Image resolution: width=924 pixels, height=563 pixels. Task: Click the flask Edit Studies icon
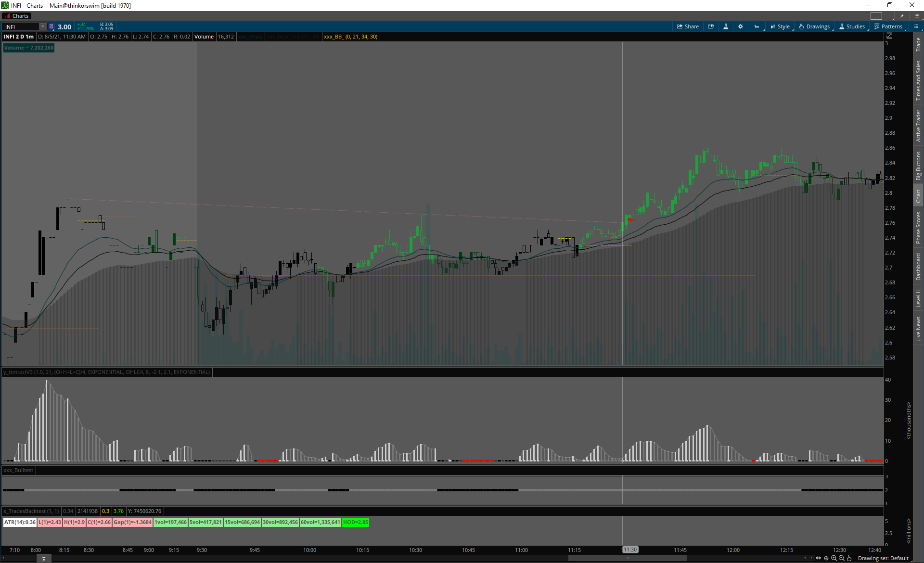coord(726,26)
